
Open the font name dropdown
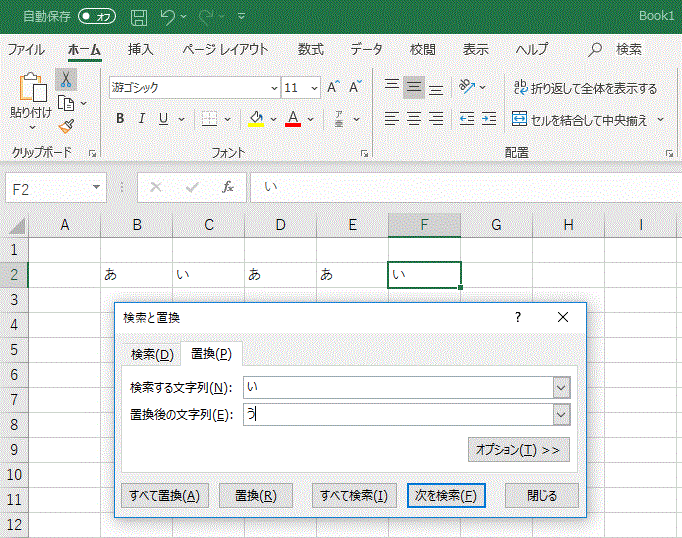pyautogui.click(x=271, y=88)
